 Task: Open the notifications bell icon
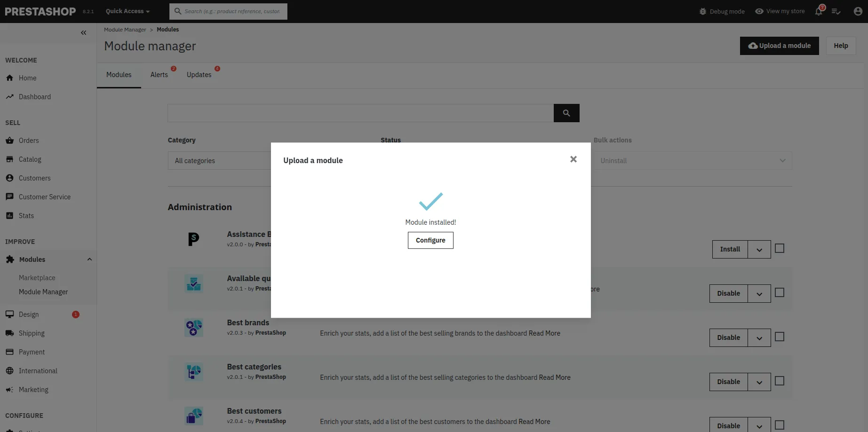(819, 11)
